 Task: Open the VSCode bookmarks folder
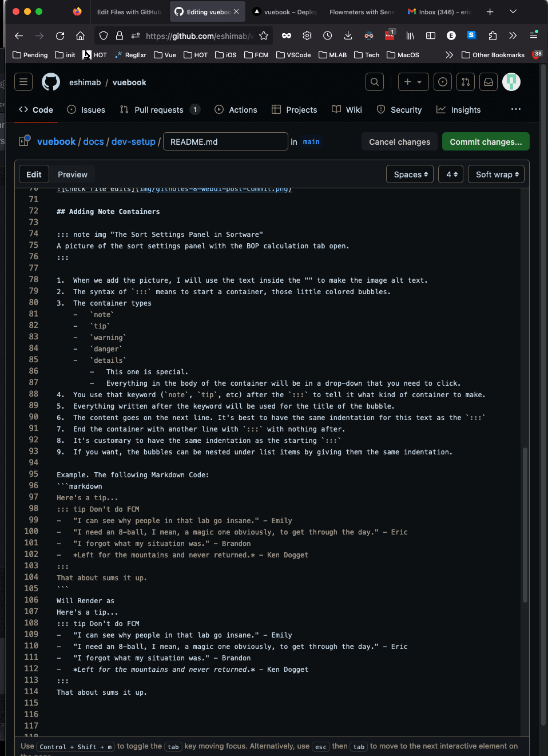(x=293, y=55)
